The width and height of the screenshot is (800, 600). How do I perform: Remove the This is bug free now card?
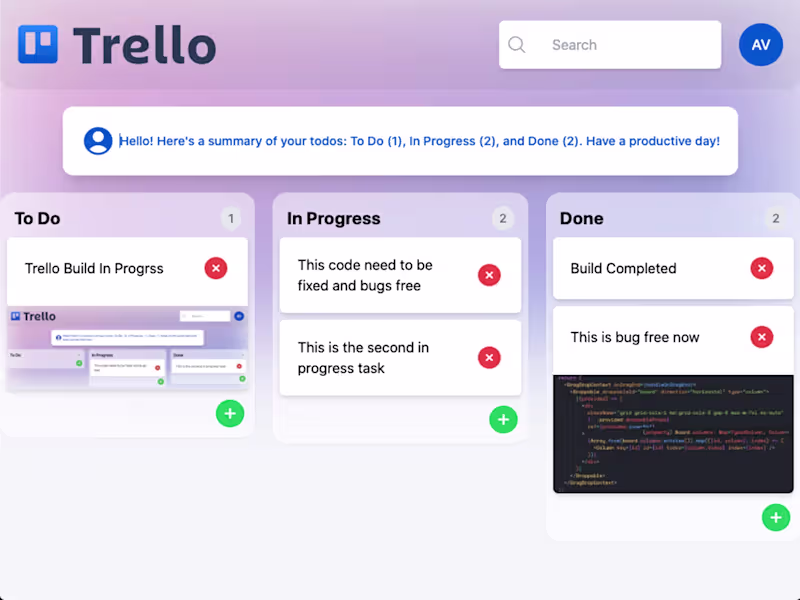pos(762,337)
